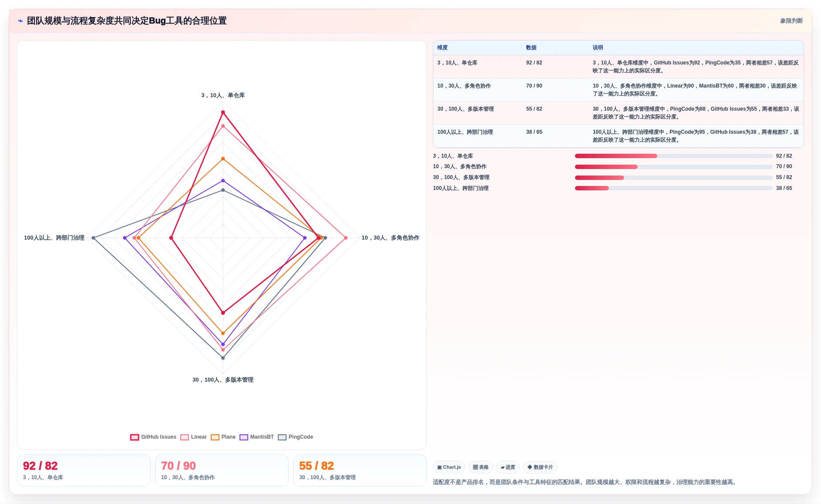
Task: Click description mentioning PingCode为88
Action: (695, 113)
